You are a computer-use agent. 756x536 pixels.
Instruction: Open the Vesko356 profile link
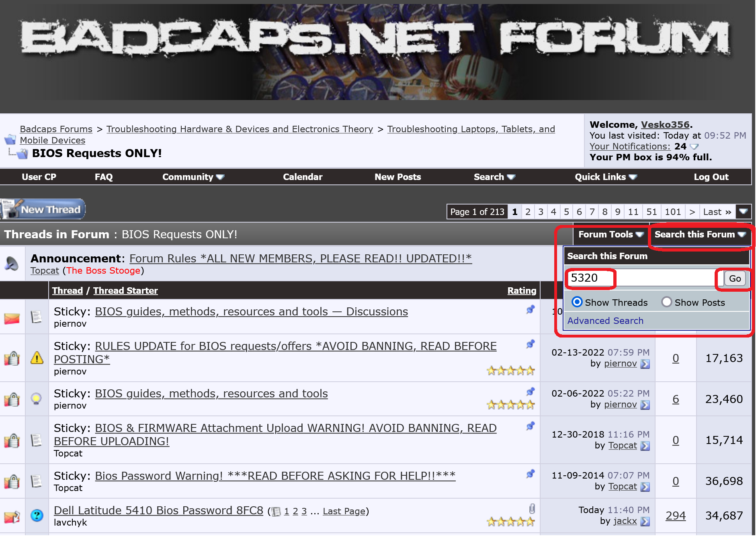tap(665, 125)
